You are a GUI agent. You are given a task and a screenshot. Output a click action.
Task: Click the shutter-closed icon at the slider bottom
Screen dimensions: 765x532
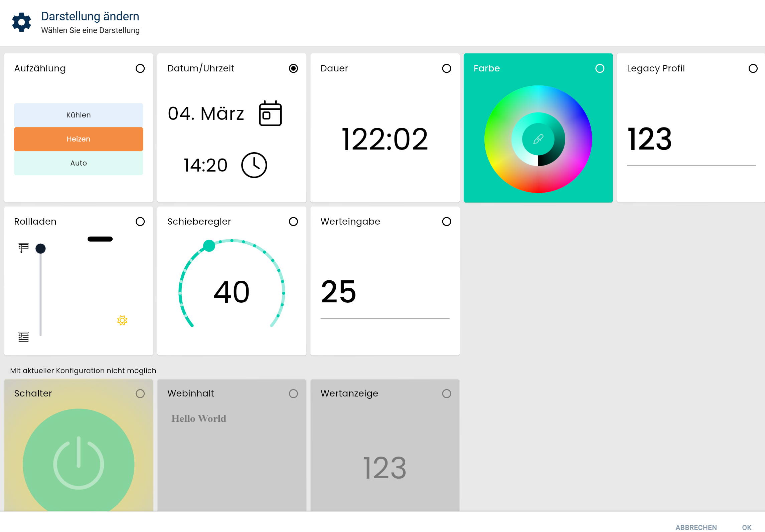click(x=23, y=336)
